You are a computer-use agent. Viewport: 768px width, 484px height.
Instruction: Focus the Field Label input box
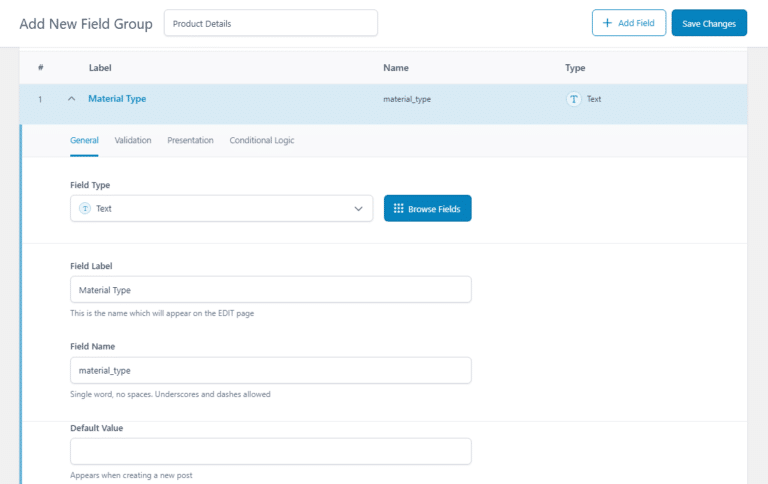pos(270,290)
